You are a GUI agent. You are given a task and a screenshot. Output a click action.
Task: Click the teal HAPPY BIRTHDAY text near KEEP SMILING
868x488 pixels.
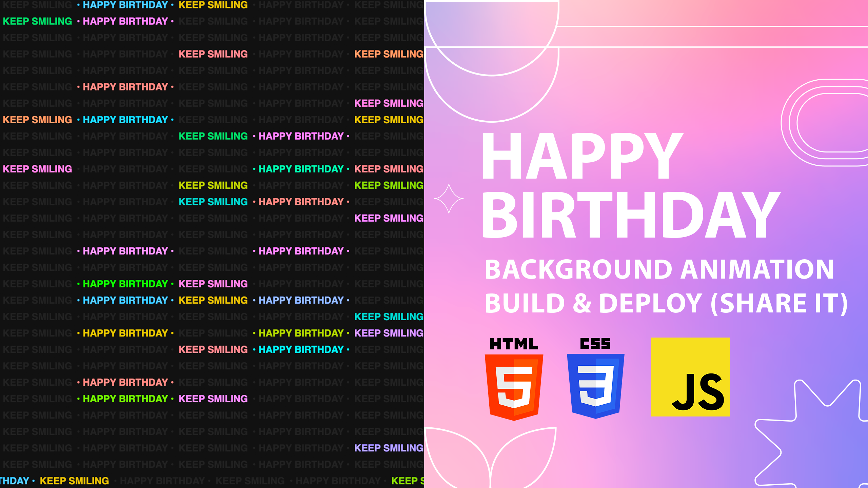[301, 169]
